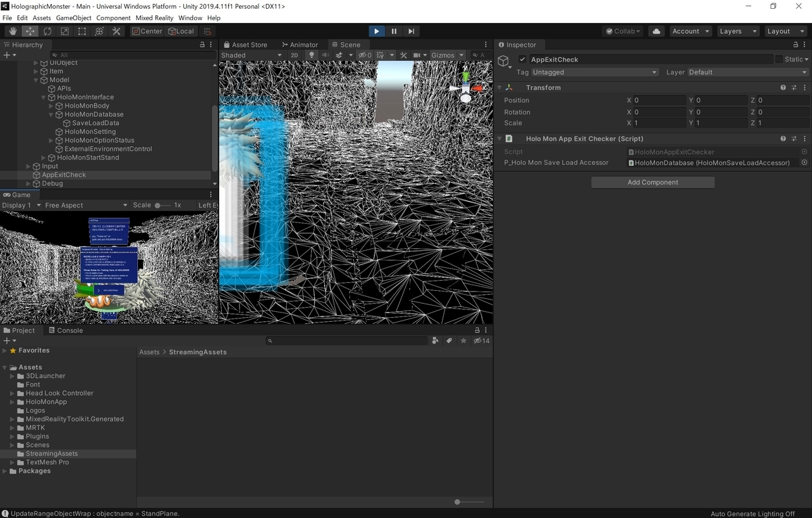Click the Play button
Image resolution: width=812 pixels, height=518 pixels.
(377, 31)
